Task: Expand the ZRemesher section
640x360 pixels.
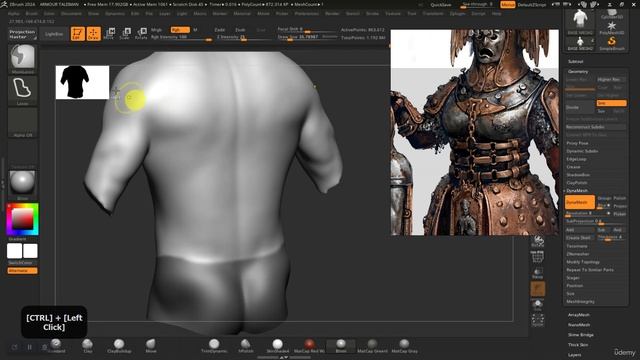Action: [578, 254]
